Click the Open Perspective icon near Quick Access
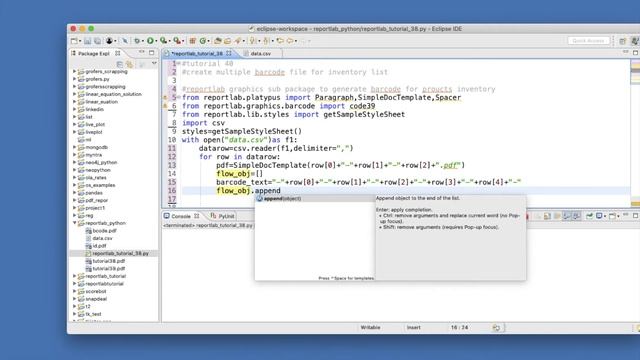This screenshot has width=640, height=360. click(x=622, y=41)
